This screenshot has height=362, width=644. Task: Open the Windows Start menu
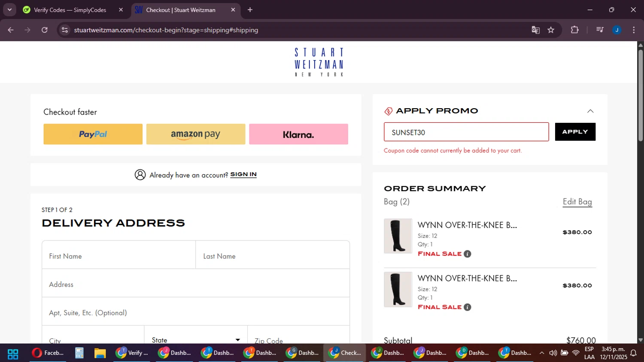click(13, 353)
